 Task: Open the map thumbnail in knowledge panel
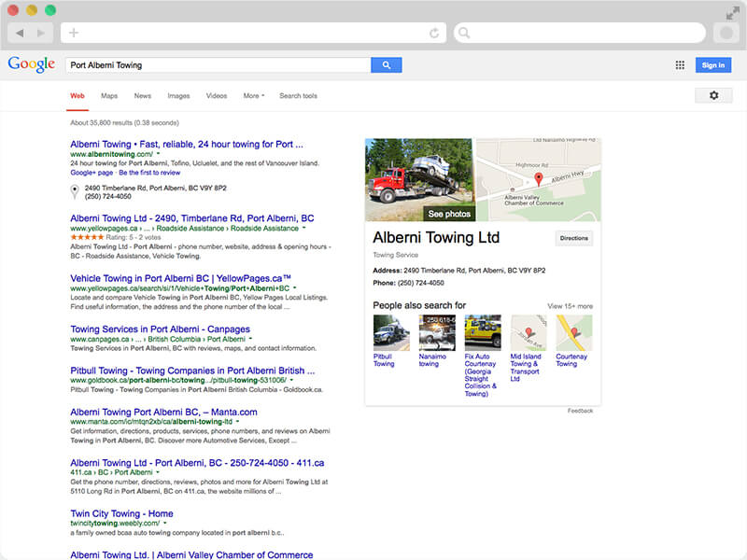point(539,179)
